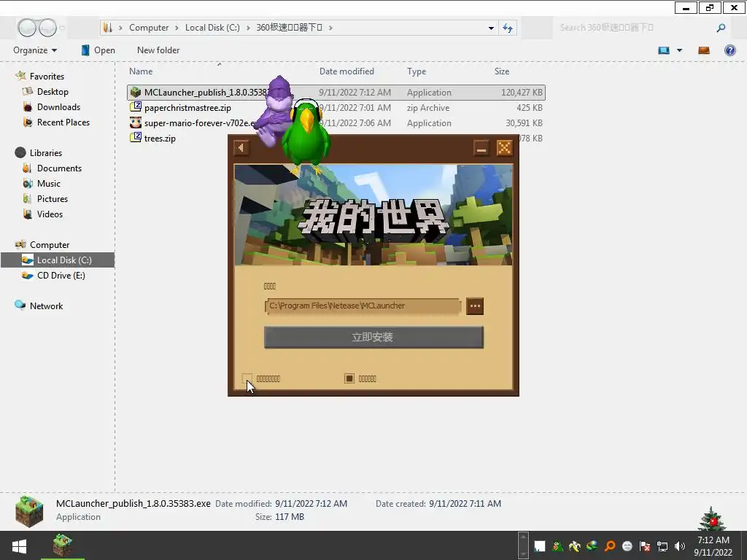Open the Windows Start button
This screenshot has width=747, height=560.
tap(20, 546)
